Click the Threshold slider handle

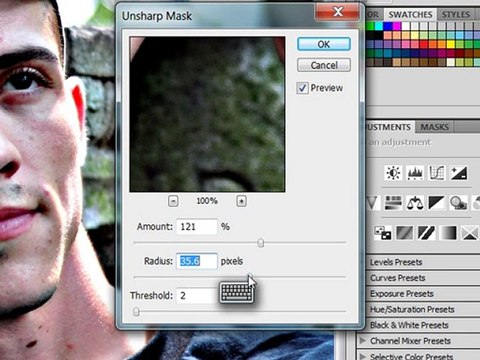[x=136, y=312]
